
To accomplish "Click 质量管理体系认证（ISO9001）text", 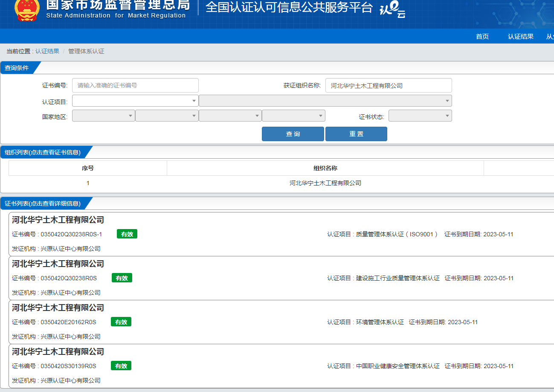I will (397, 234).
